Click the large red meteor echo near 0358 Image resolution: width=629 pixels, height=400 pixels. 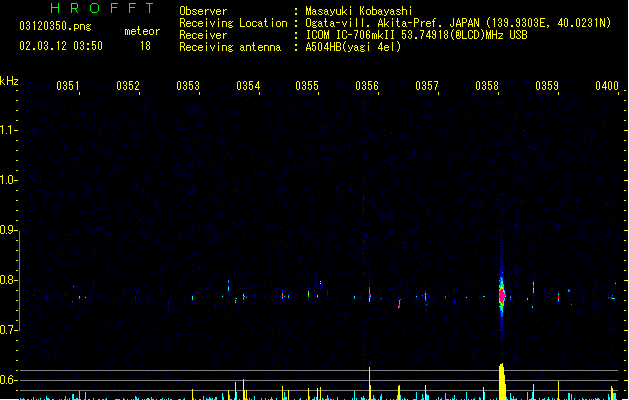502,296
